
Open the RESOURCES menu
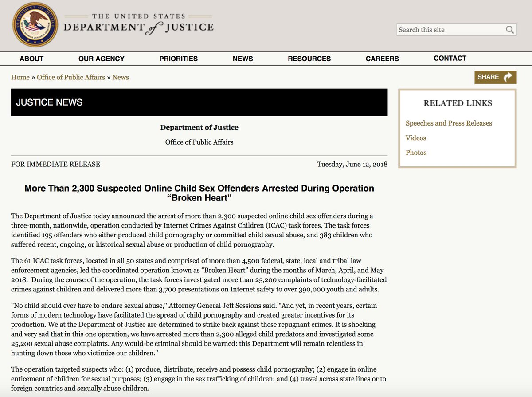[309, 59]
